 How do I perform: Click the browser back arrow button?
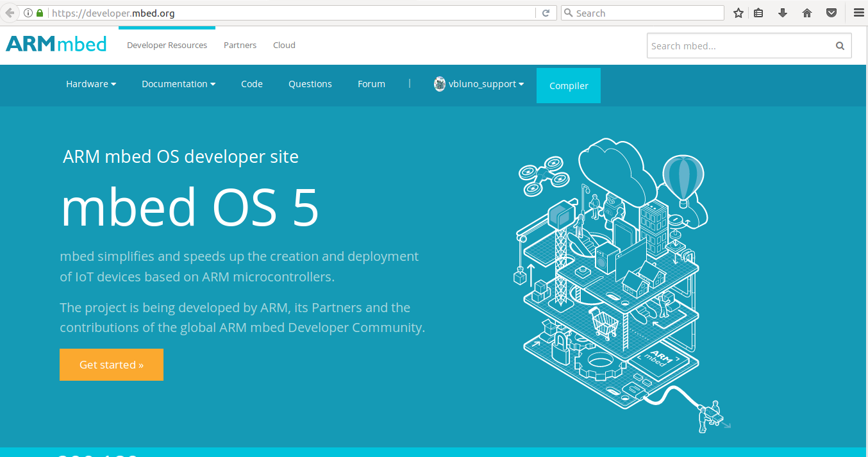coord(8,13)
